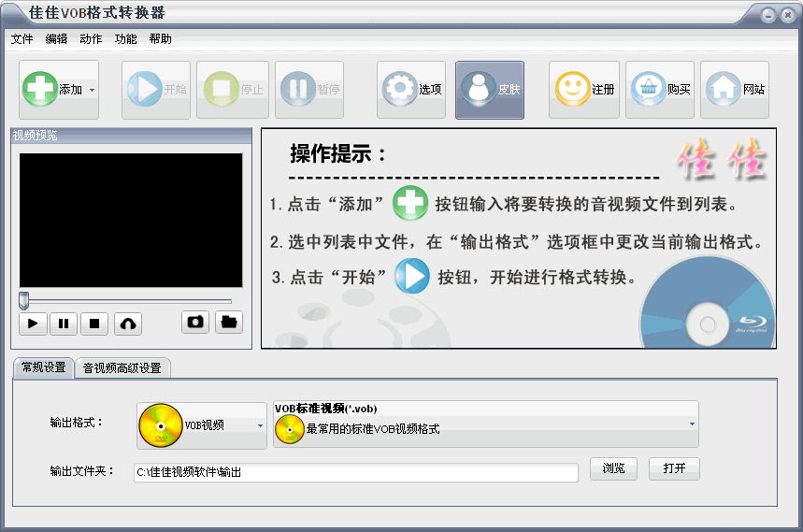
Task: Open the 编辑 menu
Action: coord(56,39)
